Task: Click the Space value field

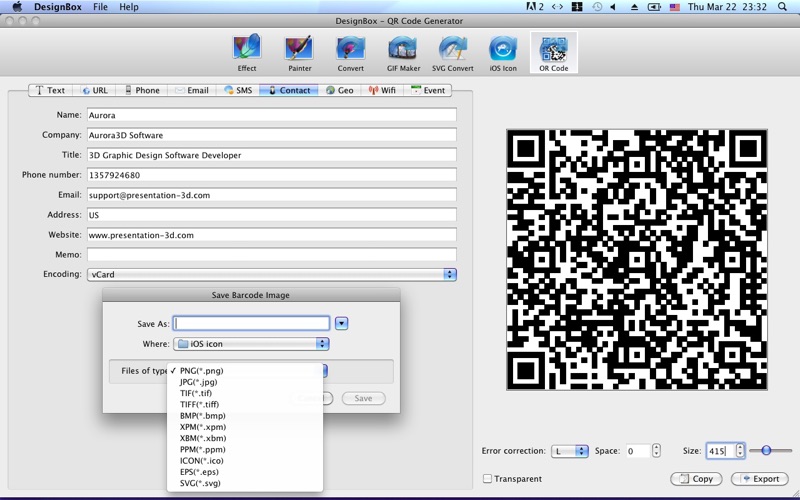Action: 638,451
